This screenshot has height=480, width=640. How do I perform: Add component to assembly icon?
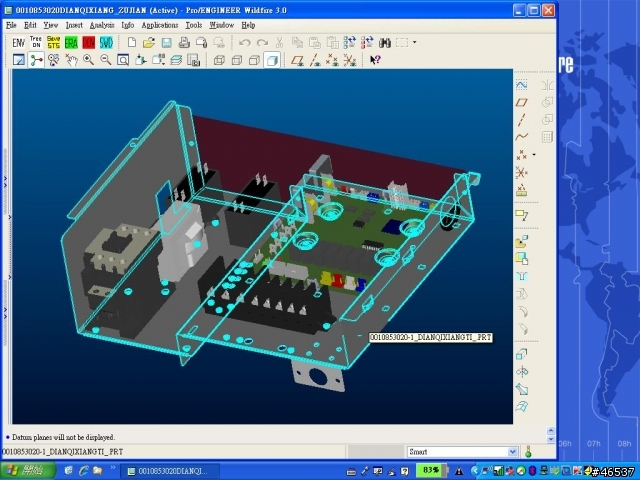tap(522, 242)
